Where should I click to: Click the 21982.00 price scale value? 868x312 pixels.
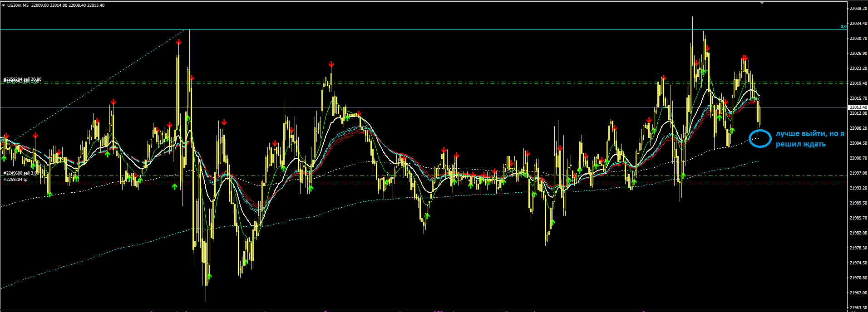tap(858, 233)
